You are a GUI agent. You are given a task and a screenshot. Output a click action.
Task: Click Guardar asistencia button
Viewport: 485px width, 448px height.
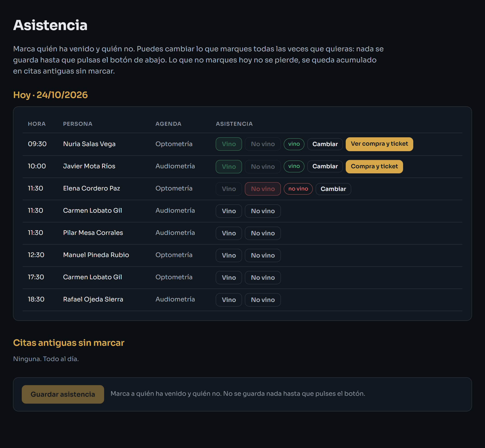point(63,394)
